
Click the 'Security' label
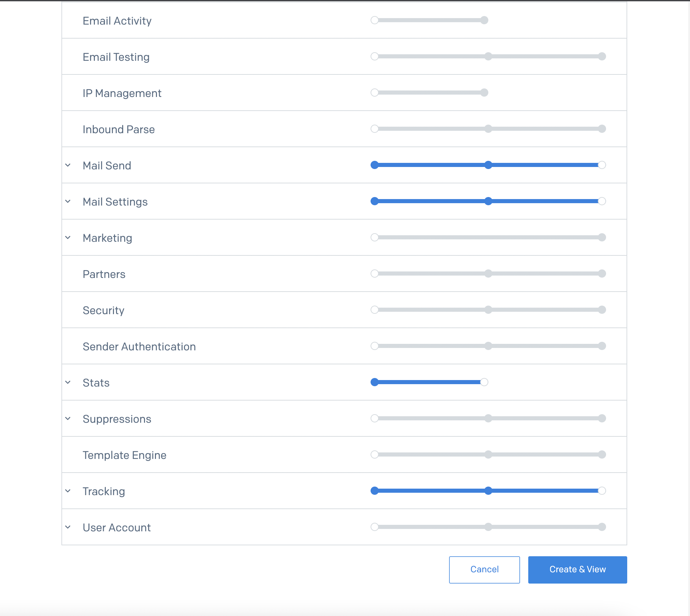point(103,311)
